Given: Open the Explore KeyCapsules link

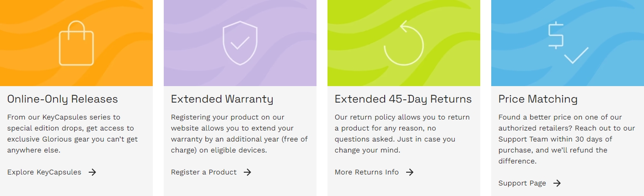Looking at the screenshot, I should [x=44, y=172].
